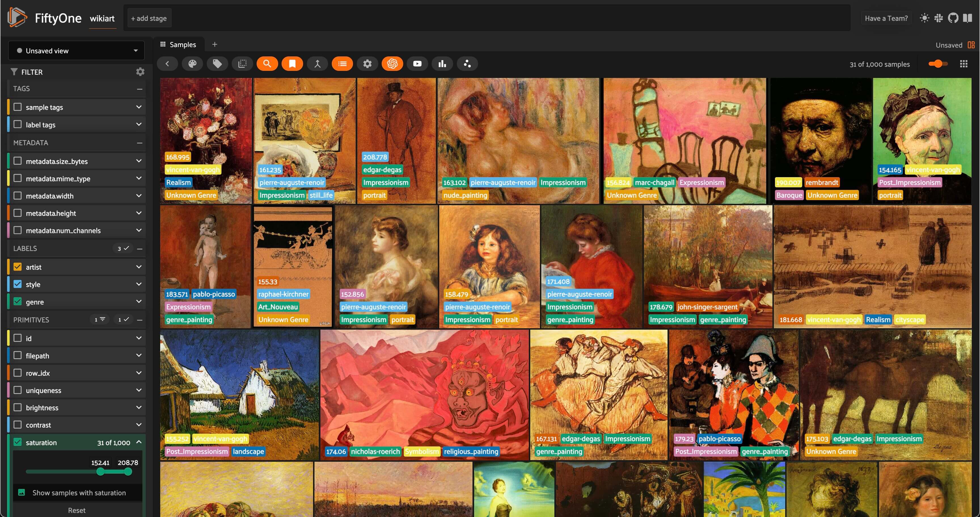Open the merge/convert person icon

(317, 64)
